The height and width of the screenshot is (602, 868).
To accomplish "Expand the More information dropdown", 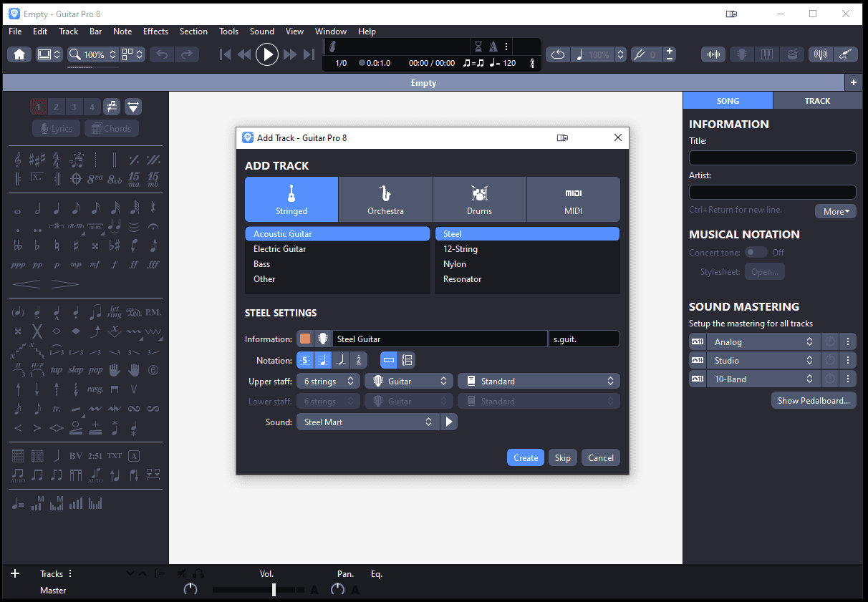I will click(835, 211).
